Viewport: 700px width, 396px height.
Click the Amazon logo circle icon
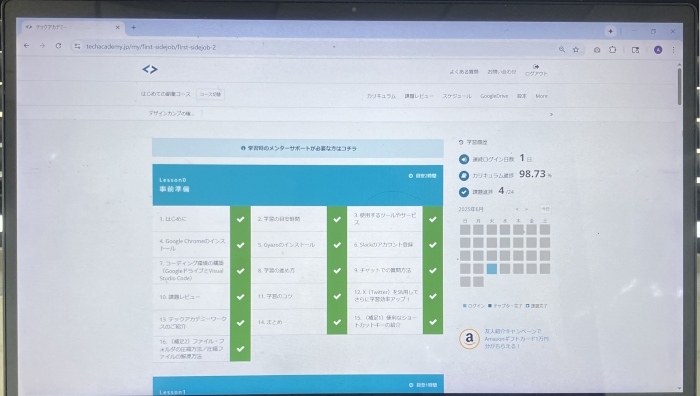(x=469, y=339)
